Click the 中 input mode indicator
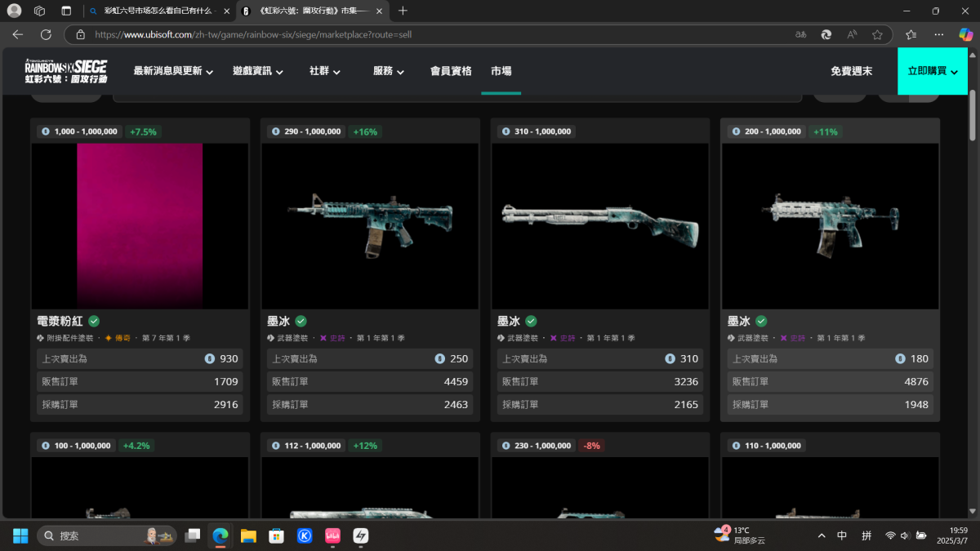 pos(842,535)
